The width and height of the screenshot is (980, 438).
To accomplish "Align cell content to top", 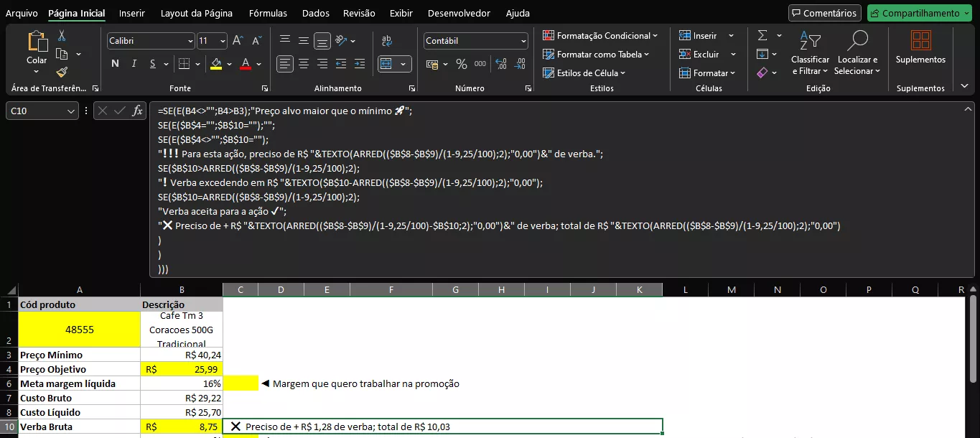I will (x=285, y=41).
